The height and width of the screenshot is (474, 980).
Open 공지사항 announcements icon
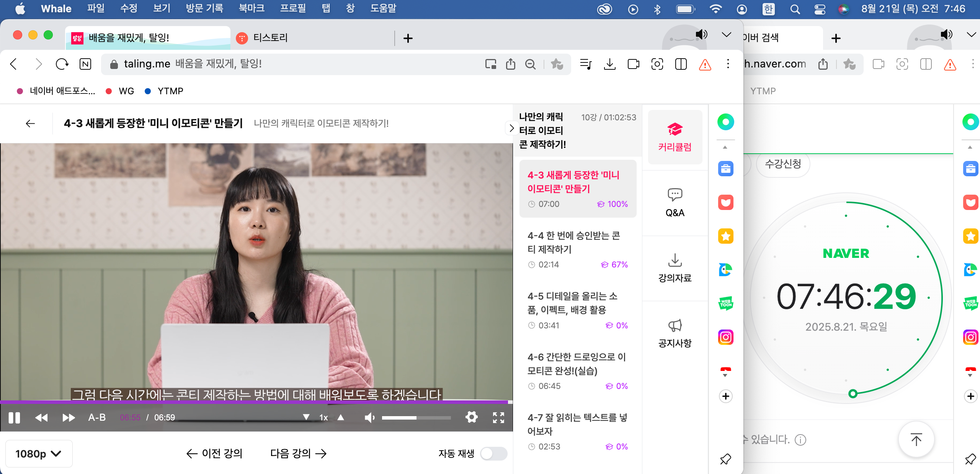coord(675,333)
